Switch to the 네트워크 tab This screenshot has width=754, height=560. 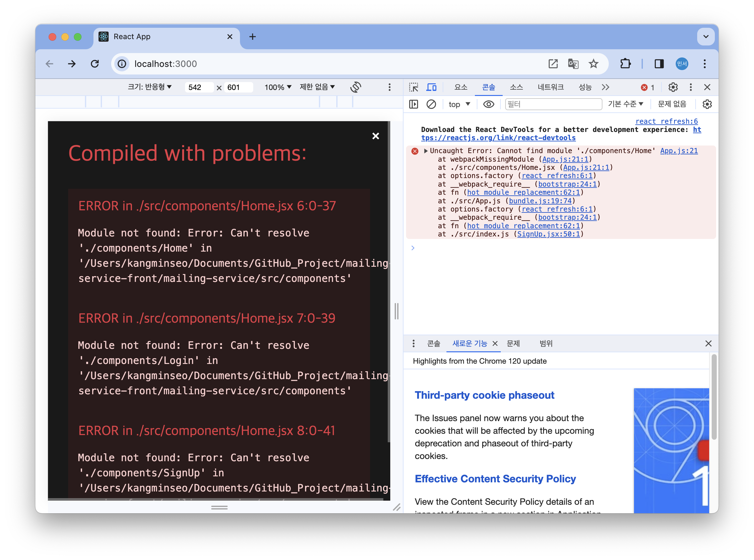tap(551, 87)
